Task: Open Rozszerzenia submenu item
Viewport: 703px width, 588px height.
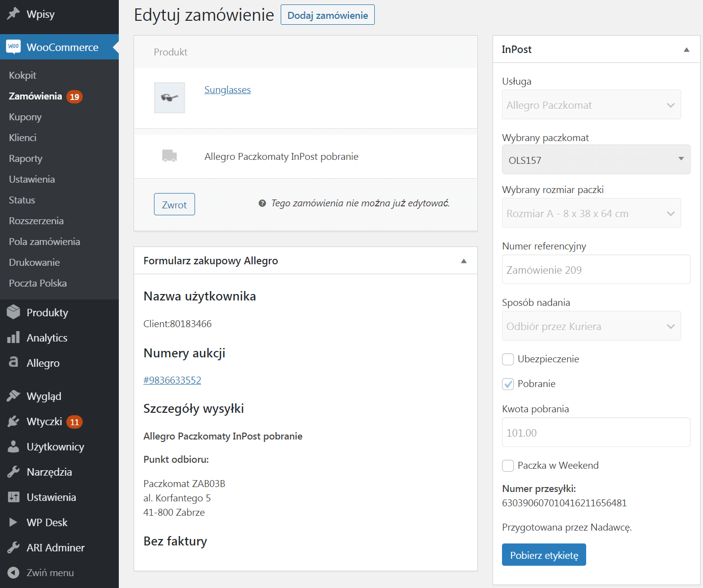Action: (36, 221)
